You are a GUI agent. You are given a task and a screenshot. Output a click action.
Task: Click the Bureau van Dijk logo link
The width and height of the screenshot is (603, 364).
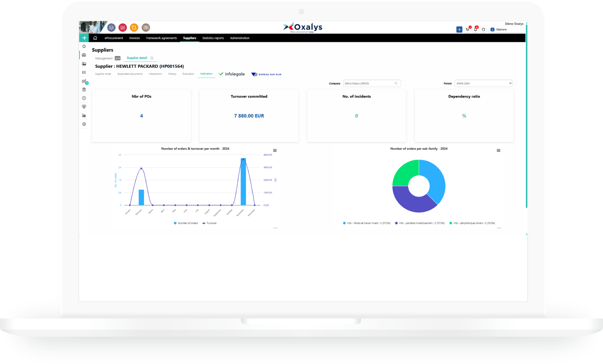266,74
